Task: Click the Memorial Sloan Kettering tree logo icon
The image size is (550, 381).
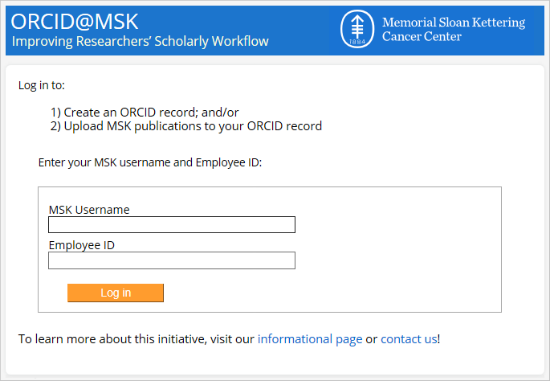Action: click(x=357, y=29)
